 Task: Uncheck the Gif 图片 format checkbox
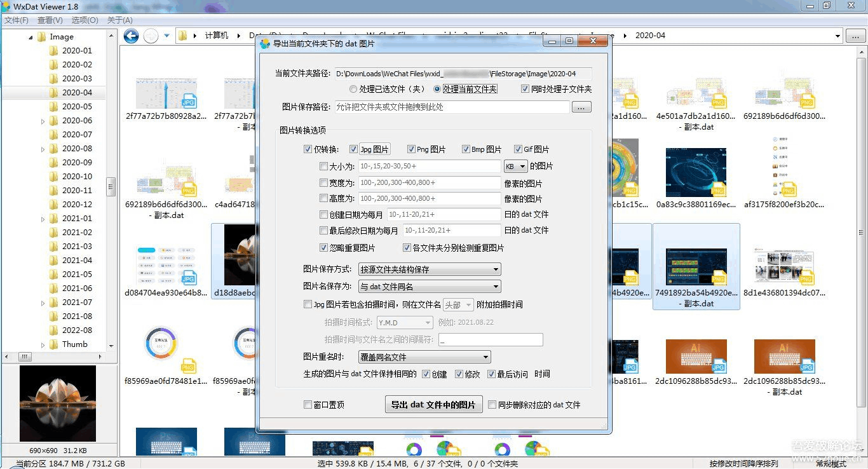pyautogui.click(x=519, y=149)
